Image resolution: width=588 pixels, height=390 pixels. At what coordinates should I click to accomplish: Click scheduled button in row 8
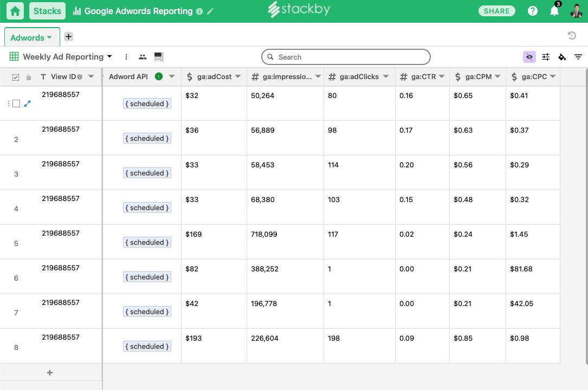click(147, 346)
